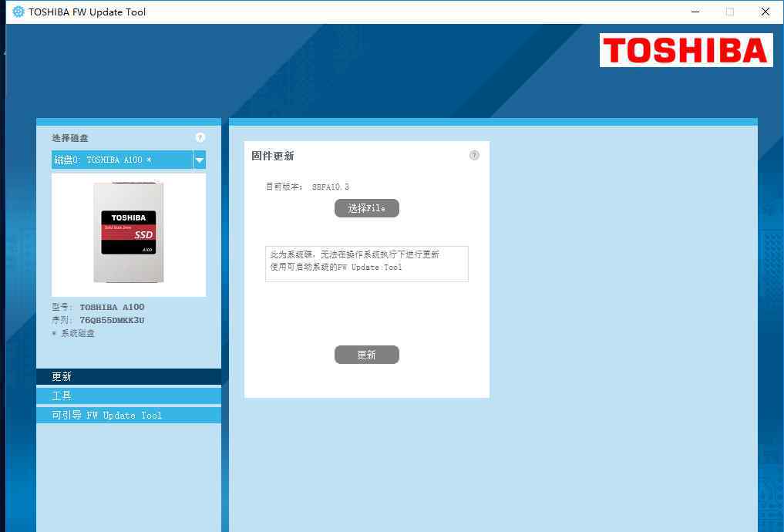The width and height of the screenshot is (784, 532).
Task: Click the help icon beside 选择磁盘
Action: tap(200, 137)
